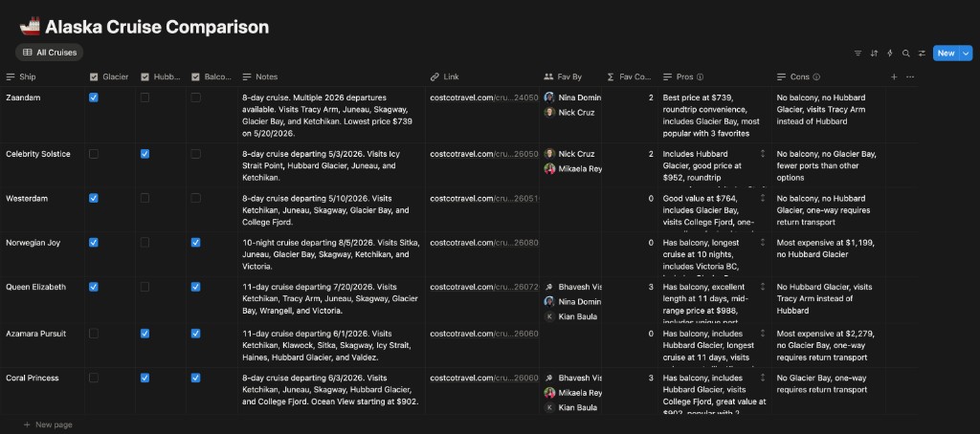The height and width of the screenshot is (434, 980).
Task: Select Coral Princess notes cell
Action: [x=331, y=390]
